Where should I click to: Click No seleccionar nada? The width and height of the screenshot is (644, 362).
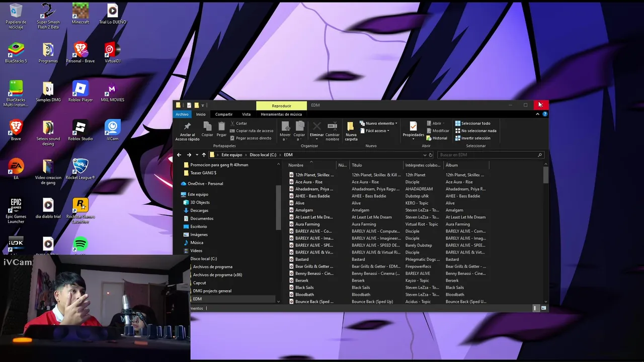[x=475, y=131]
